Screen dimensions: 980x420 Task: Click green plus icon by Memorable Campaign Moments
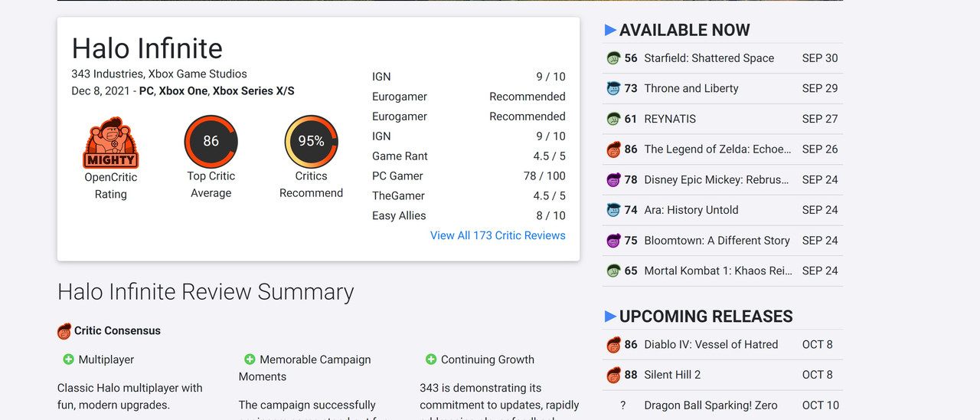click(250, 359)
